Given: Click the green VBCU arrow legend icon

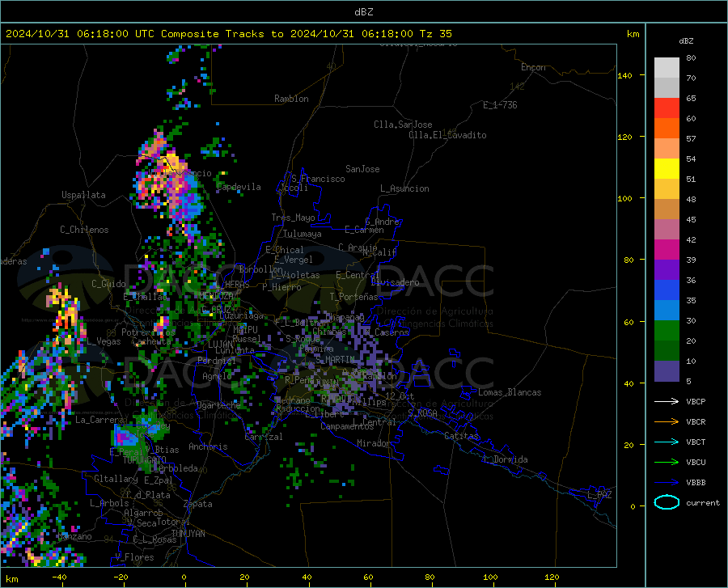Looking at the screenshot, I should click(667, 463).
